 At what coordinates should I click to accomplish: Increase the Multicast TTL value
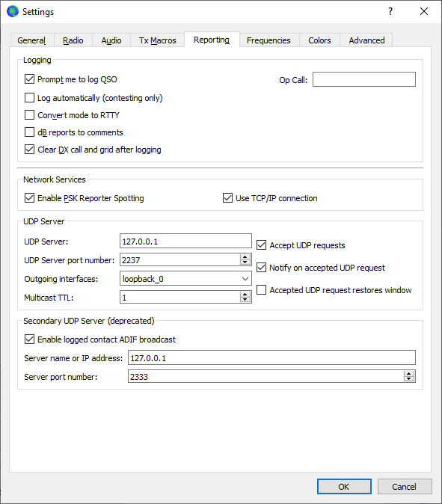tap(245, 294)
